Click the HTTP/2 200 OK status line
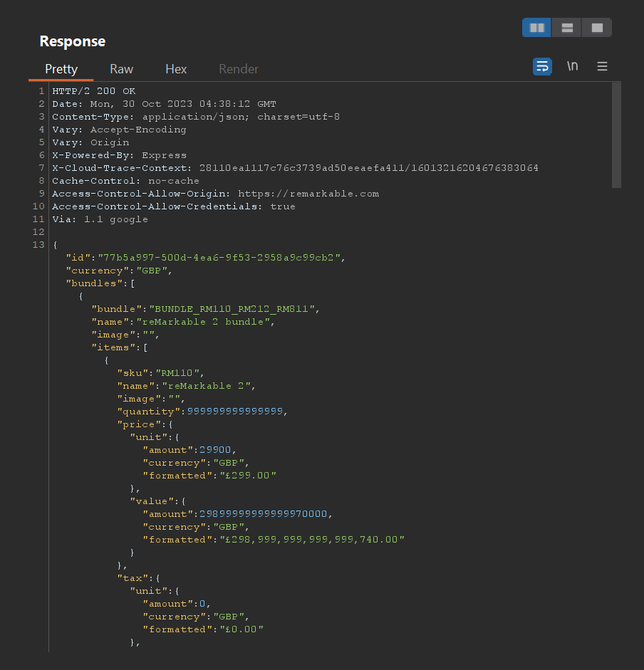 94,91
